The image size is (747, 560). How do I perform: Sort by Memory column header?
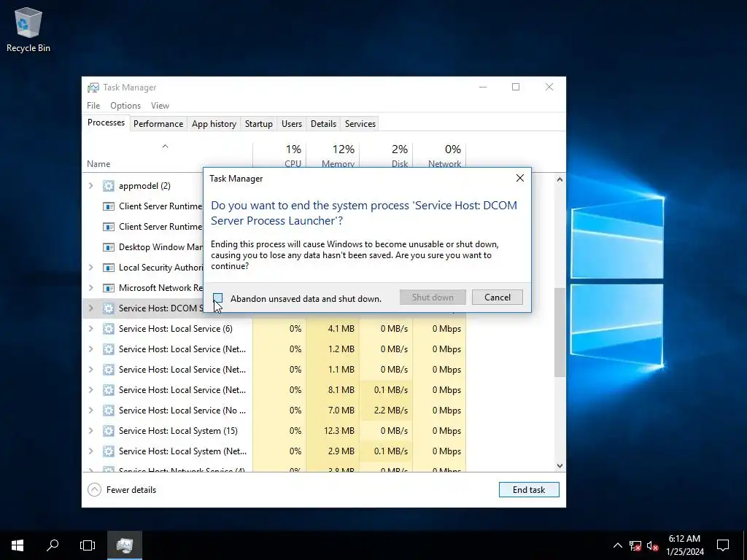[333, 156]
